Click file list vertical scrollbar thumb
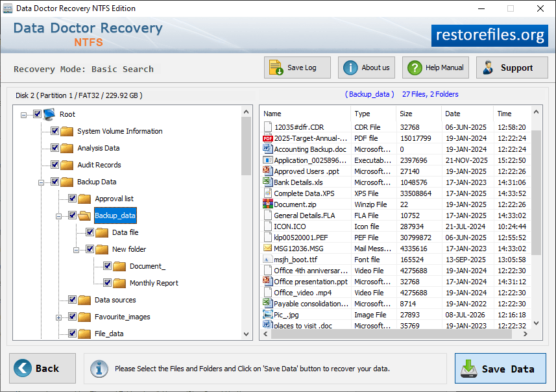The width and height of the screenshot is (556, 392). [x=536, y=192]
